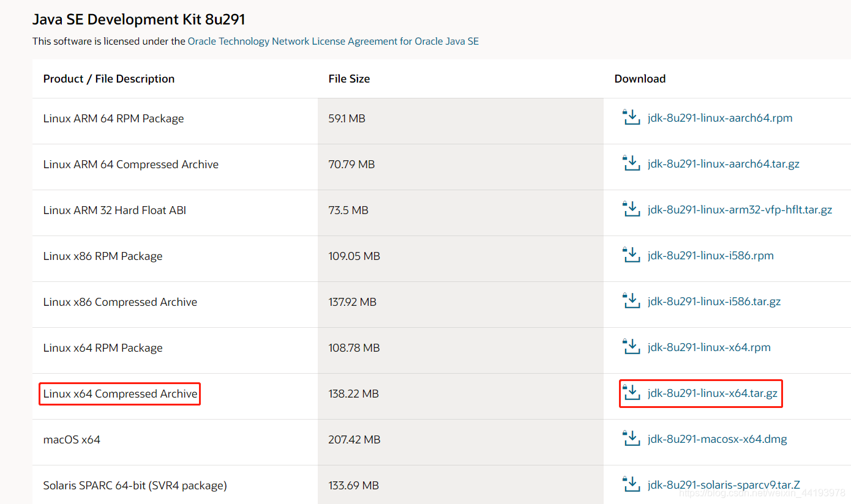
Task: Select Linux x64 Compressed Archive text
Action: coord(120,394)
